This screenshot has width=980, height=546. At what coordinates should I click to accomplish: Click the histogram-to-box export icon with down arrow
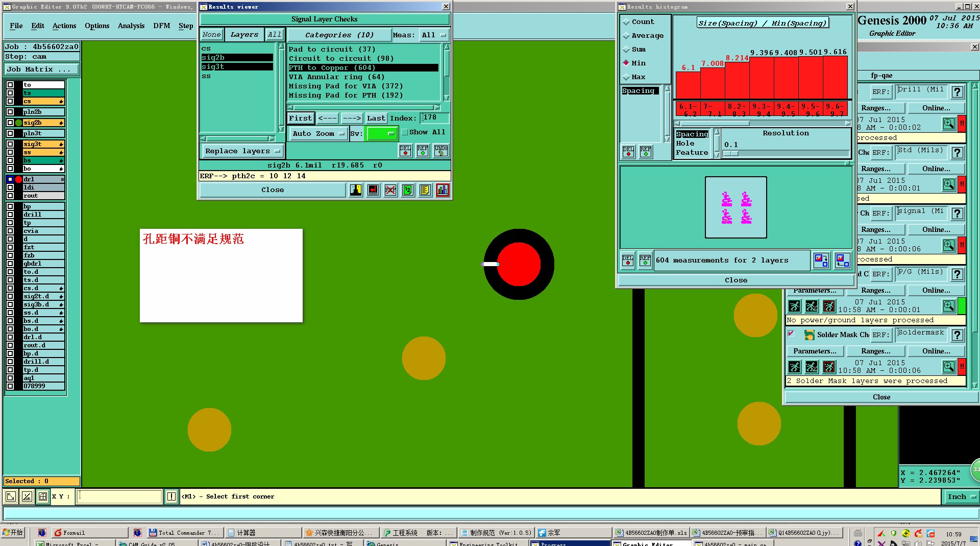tap(821, 260)
